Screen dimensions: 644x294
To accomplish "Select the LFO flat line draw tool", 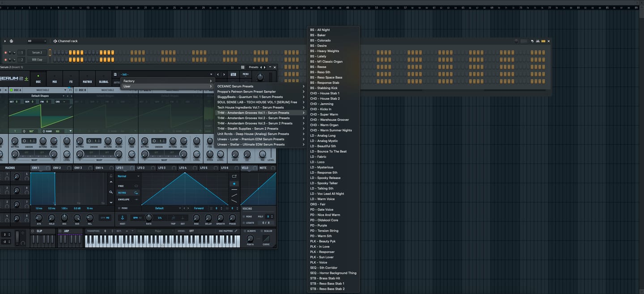I will click(234, 189).
